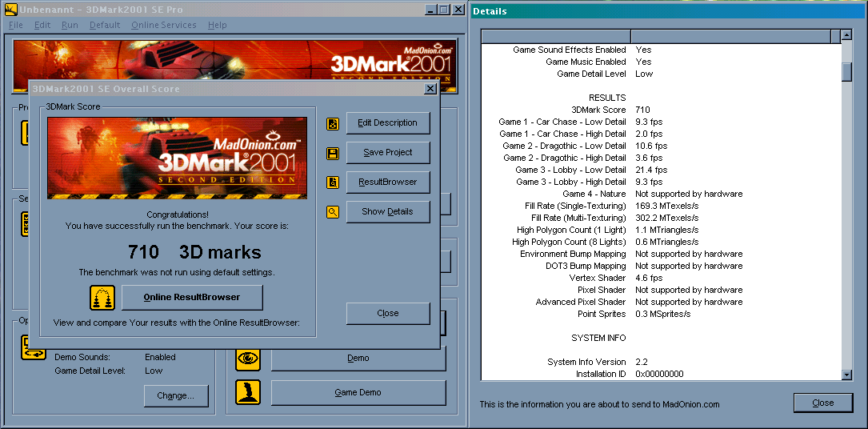
Task: Click the Edit Description button
Action: pos(387,123)
